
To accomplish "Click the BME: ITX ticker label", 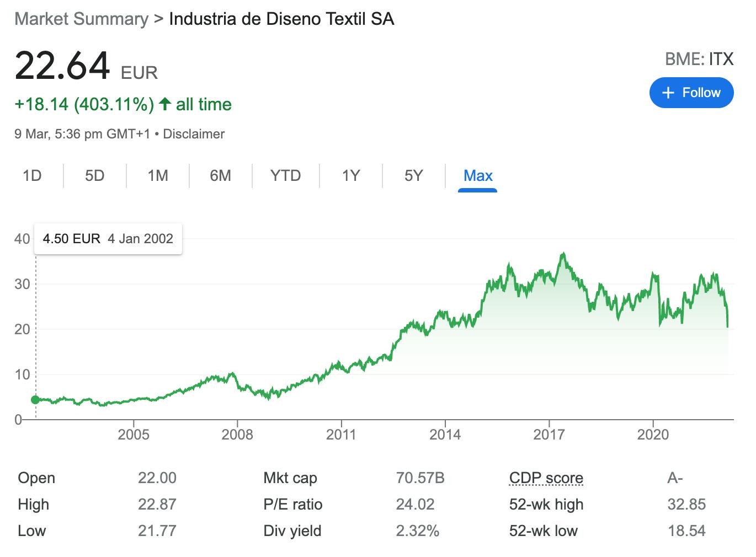I will (x=699, y=59).
